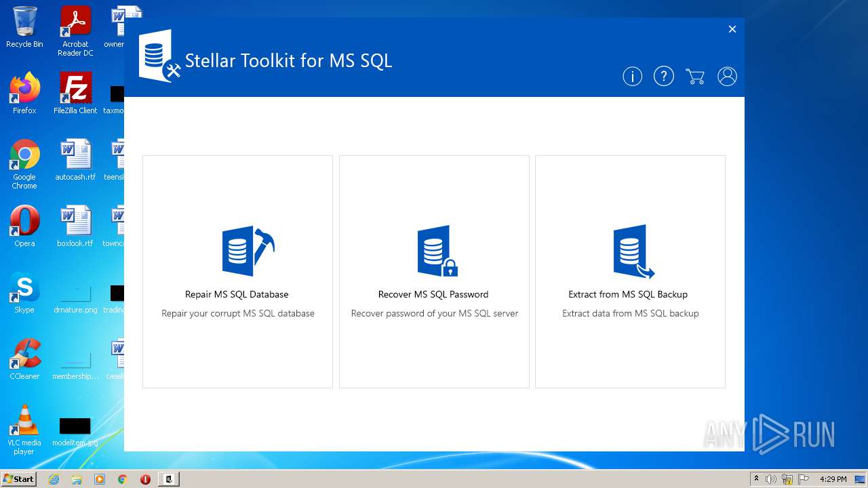Open VLC media player desktop shortcut
This screenshot has width=868, height=488.
24,430
